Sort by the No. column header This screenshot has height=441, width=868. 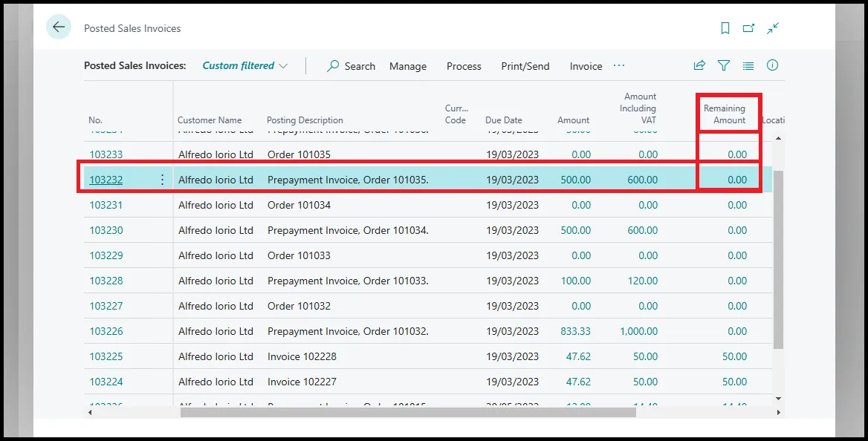click(x=95, y=120)
